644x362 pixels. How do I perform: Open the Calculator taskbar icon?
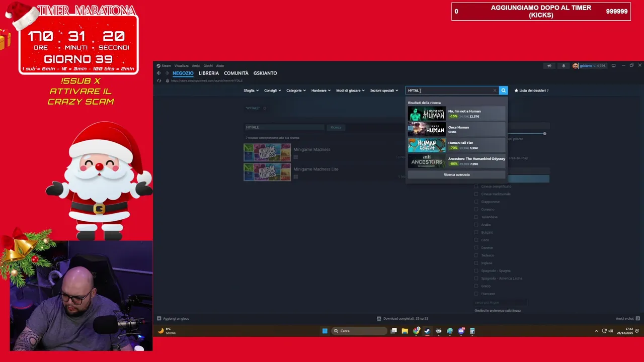tap(472, 331)
